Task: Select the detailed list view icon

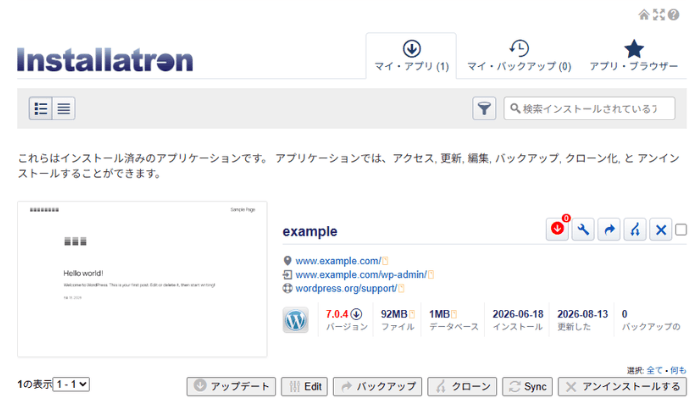Action: pyautogui.click(x=41, y=108)
